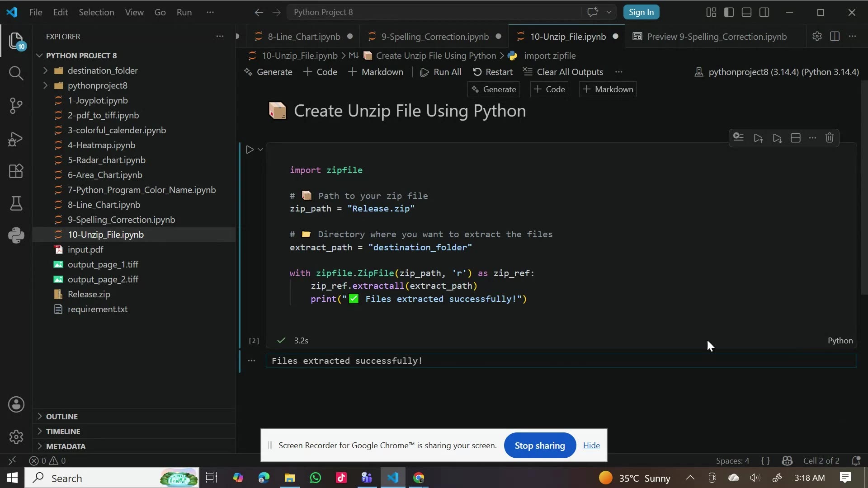This screenshot has height=488, width=868.
Task: Expand the METADATA section
Action: point(40,446)
